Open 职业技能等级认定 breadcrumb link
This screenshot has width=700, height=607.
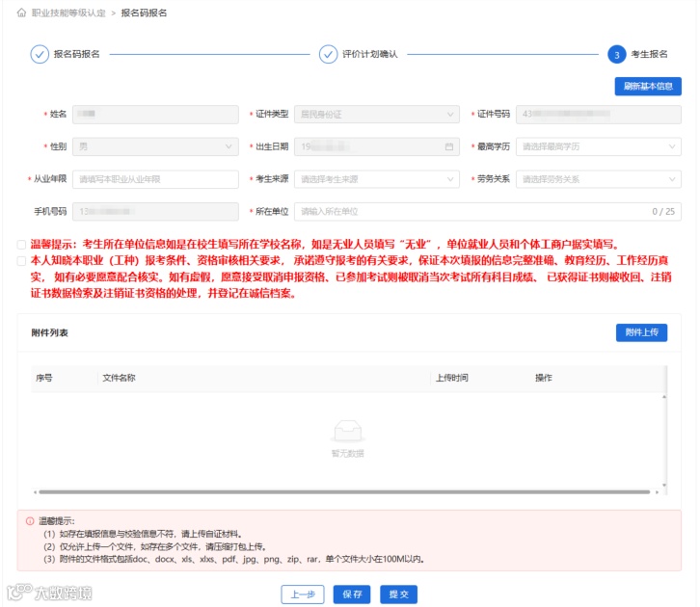pyautogui.click(x=68, y=13)
